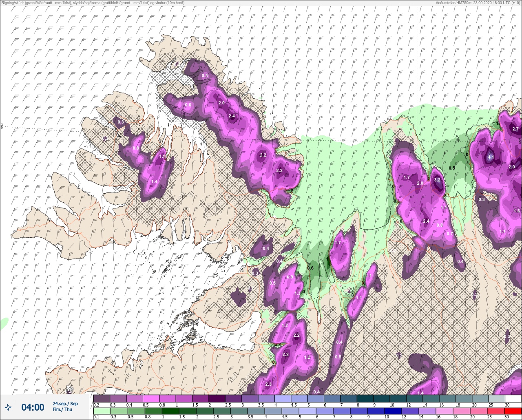Viewport: 522px width, 420px height.
Task: Select the 0.5 pink swatch in the top legend row
Action: 151,398
